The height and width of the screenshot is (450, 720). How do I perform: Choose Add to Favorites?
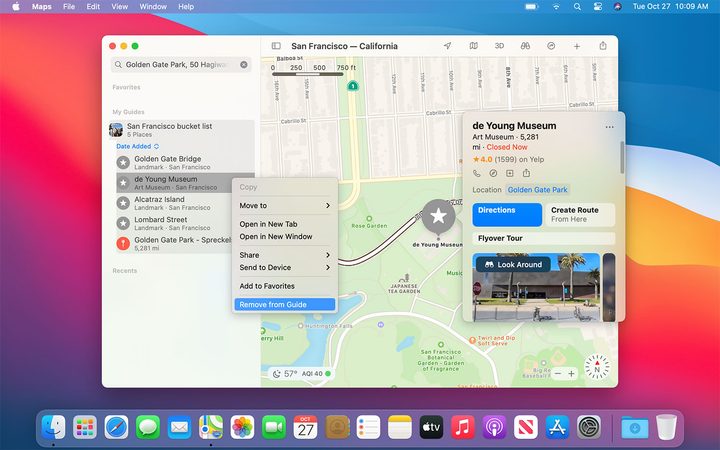[285, 286]
